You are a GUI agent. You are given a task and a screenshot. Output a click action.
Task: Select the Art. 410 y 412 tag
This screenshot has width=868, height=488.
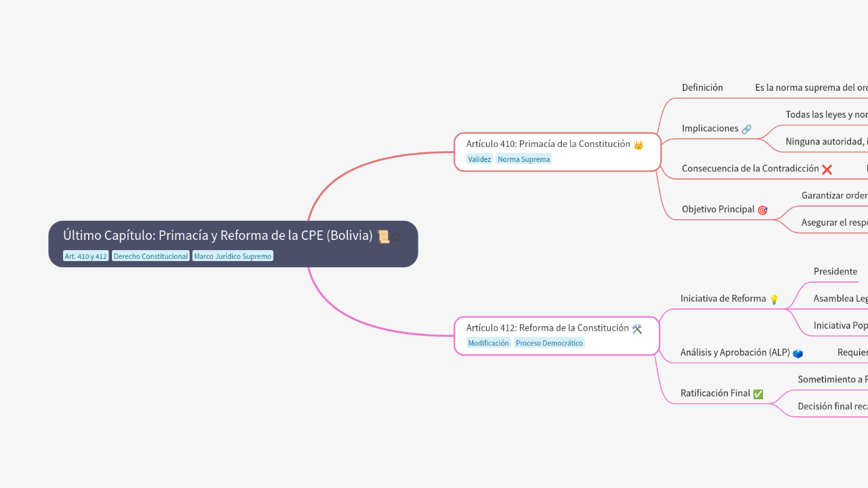click(85, 256)
